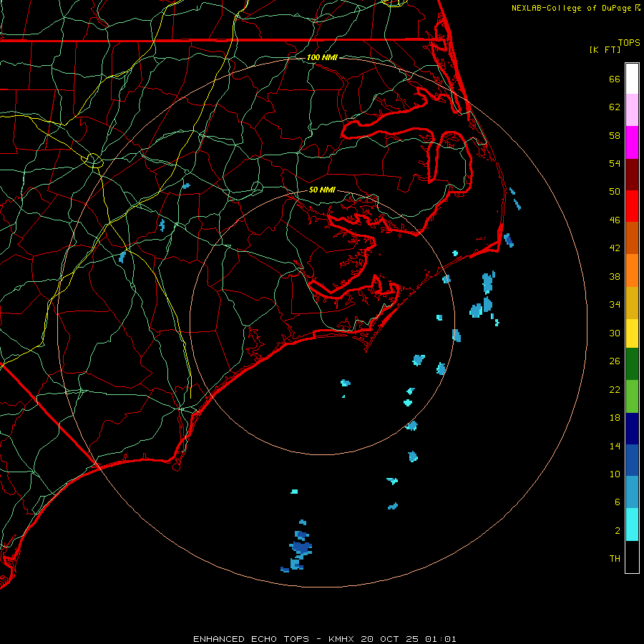Click the black TH band at legend bottom

(632, 557)
